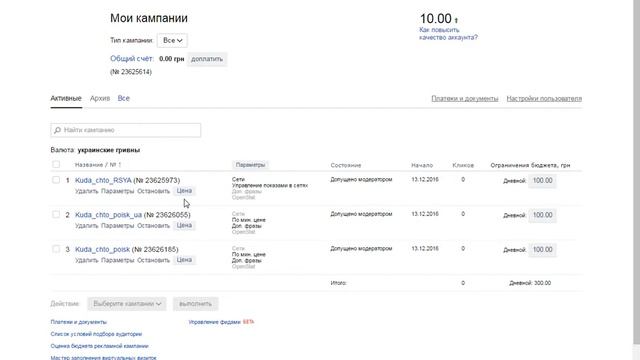Open 'Настройки пользователя' link
Viewport: 640px width, 360px height.
click(x=544, y=99)
